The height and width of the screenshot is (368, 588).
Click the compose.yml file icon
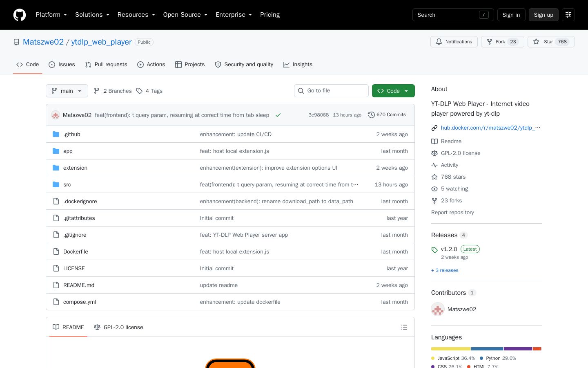click(x=56, y=302)
